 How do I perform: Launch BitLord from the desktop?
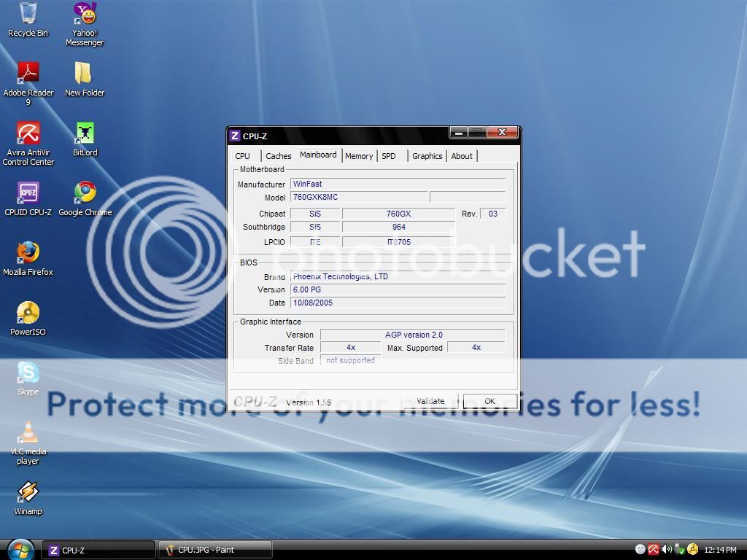click(85, 139)
